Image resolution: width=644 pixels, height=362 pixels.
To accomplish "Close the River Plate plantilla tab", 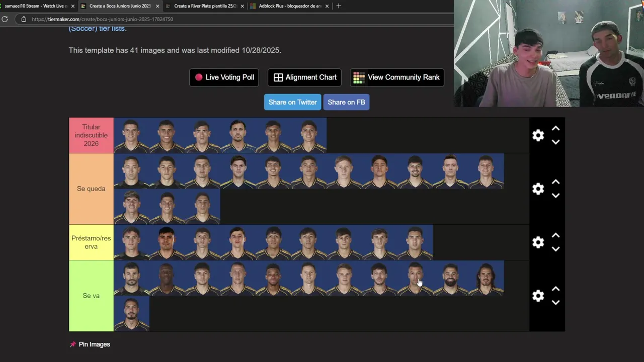I will (x=243, y=6).
